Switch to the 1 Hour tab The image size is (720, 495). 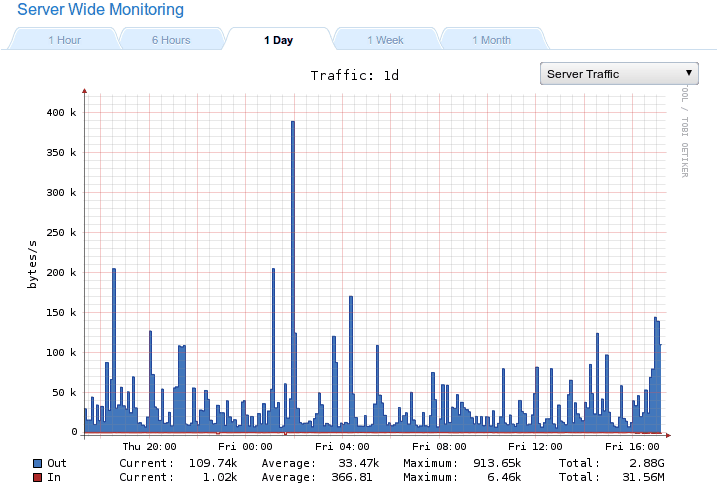[64, 40]
